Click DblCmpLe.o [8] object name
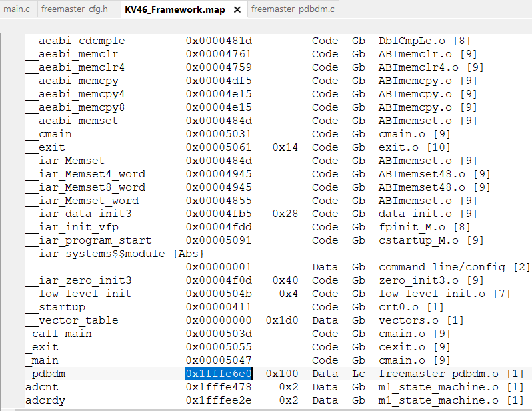This screenshot has width=532, height=411. coord(425,41)
